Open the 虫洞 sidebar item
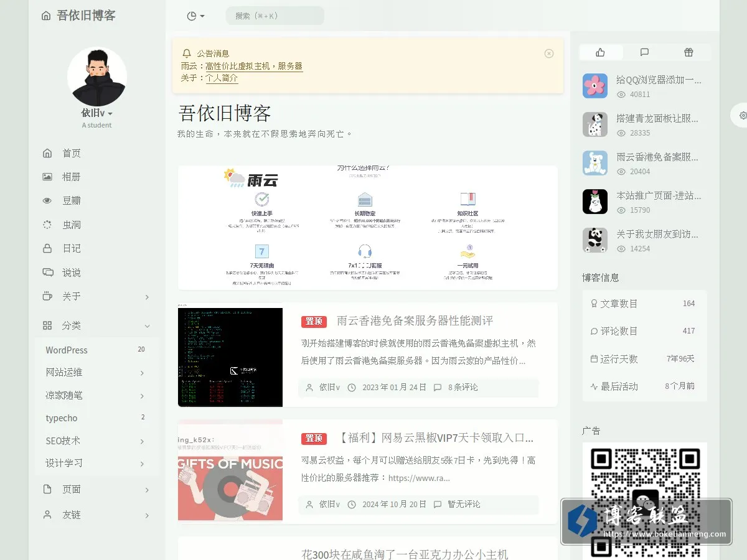This screenshot has height=560, width=747. (x=72, y=225)
